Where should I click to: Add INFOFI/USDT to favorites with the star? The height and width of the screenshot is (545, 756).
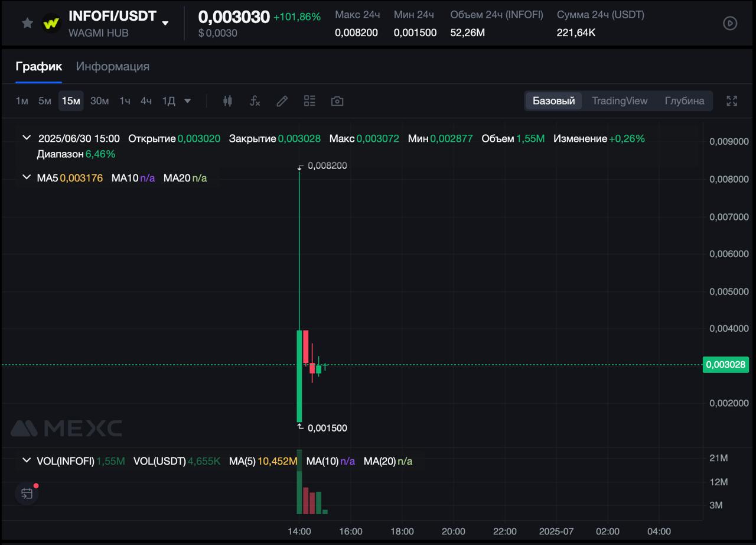tap(27, 23)
